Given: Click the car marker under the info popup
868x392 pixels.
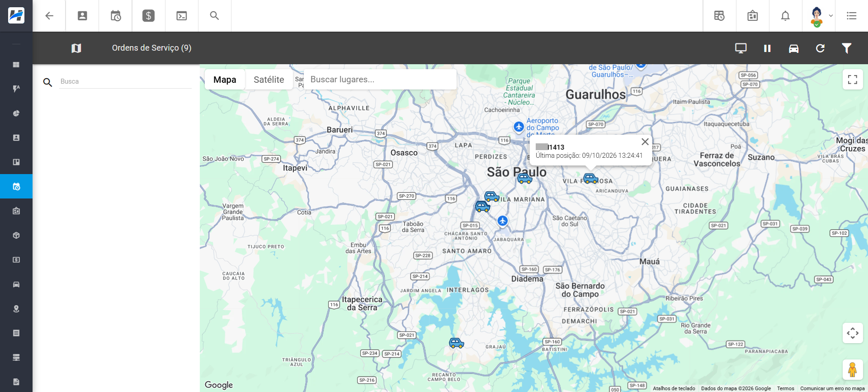Looking at the screenshot, I should pyautogui.click(x=591, y=179).
